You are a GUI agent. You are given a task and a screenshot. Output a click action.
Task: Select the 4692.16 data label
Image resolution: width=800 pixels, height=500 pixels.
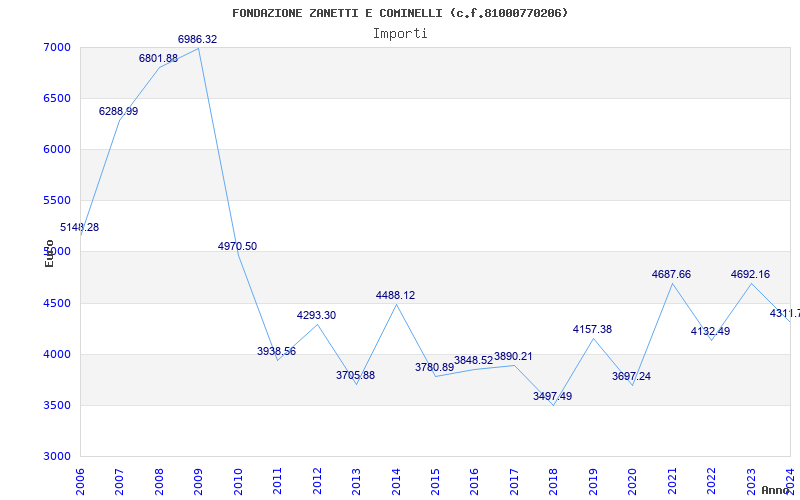point(751,274)
